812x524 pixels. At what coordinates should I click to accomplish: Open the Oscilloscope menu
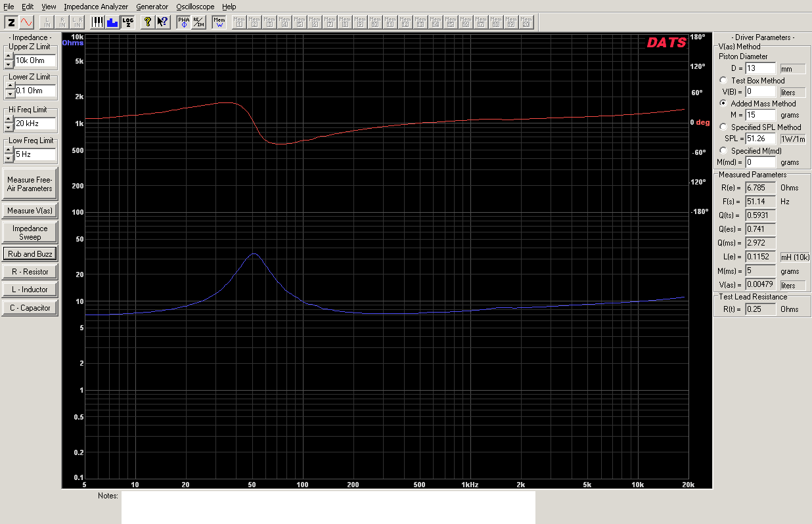tap(195, 7)
